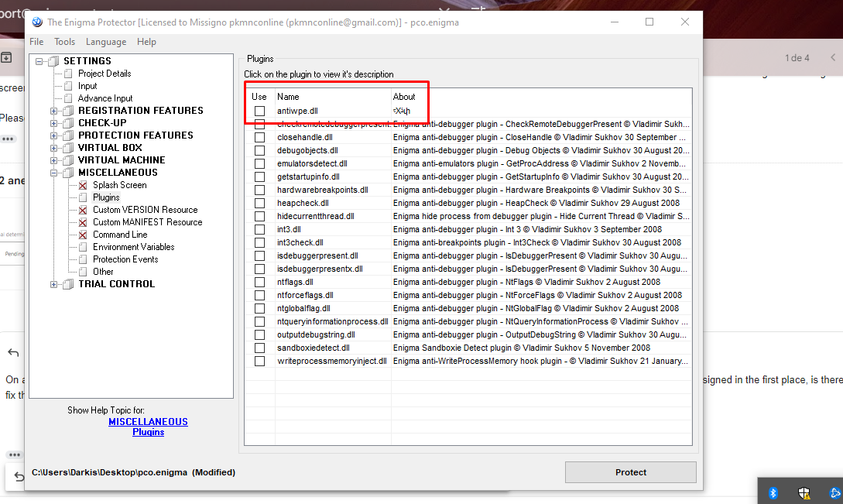Viewport: 843px width, 504px height.
Task: Open the Tools menu
Action: (x=65, y=42)
